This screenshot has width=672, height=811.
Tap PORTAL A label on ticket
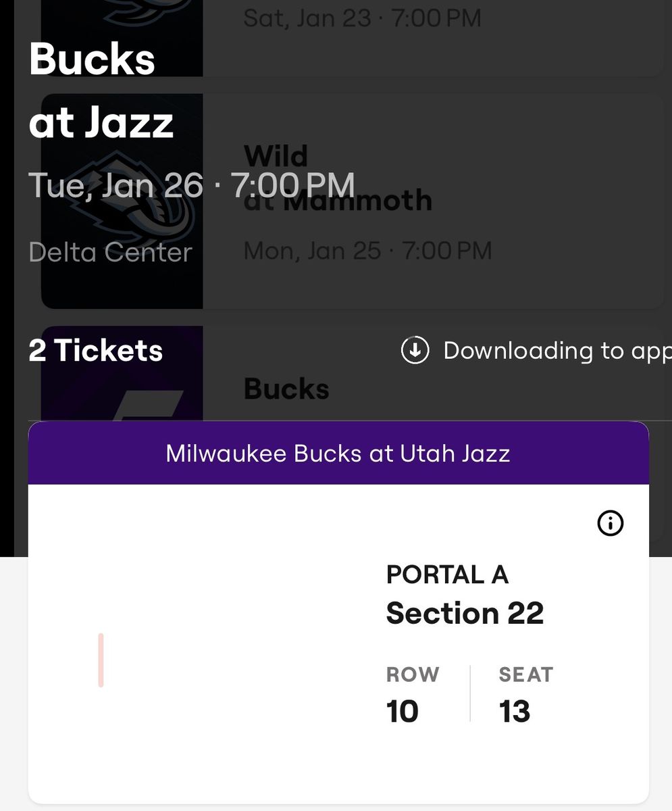(447, 574)
